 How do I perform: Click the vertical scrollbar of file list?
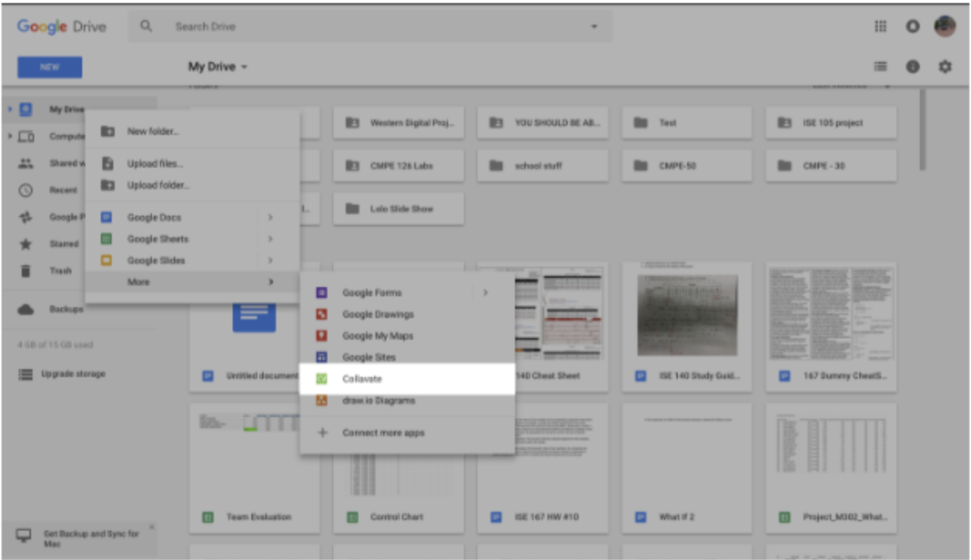point(921,130)
